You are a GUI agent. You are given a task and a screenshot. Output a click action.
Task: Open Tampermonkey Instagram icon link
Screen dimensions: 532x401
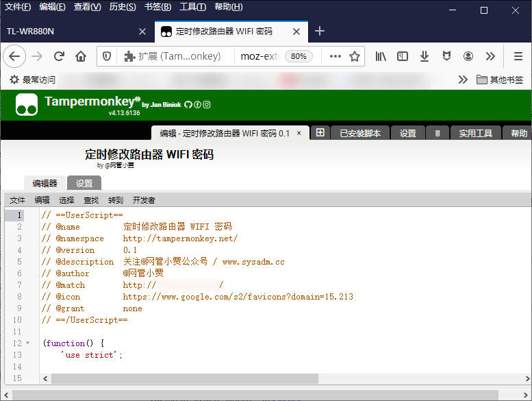(x=207, y=105)
